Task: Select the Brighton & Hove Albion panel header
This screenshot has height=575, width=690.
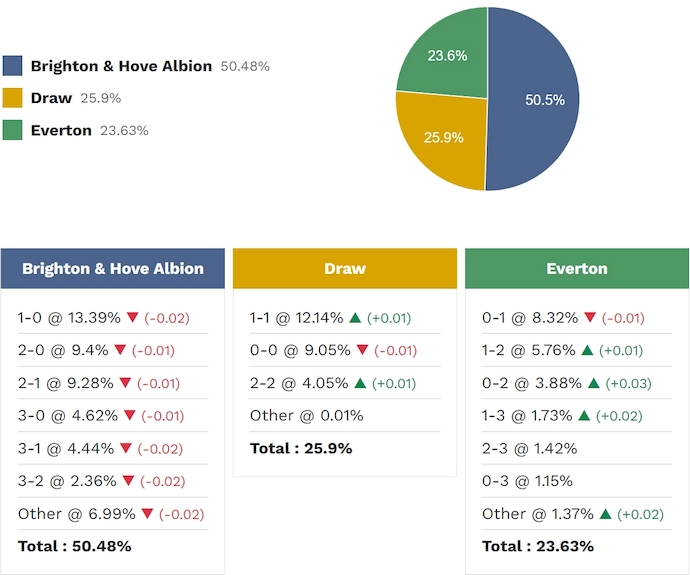Action: [113, 269]
